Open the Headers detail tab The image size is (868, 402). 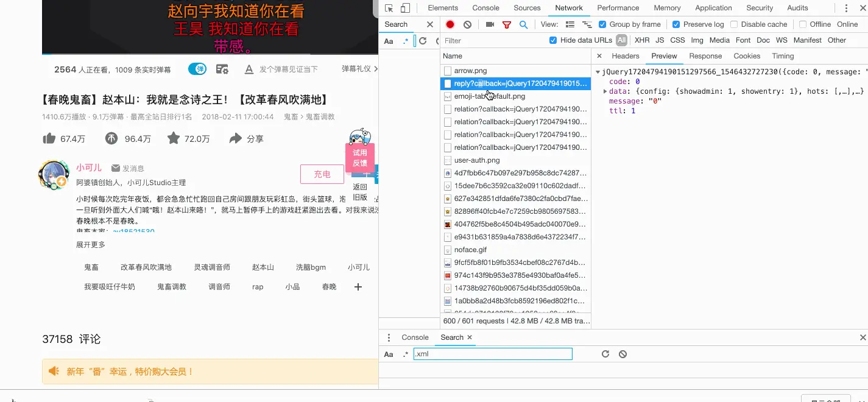[626, 56]
